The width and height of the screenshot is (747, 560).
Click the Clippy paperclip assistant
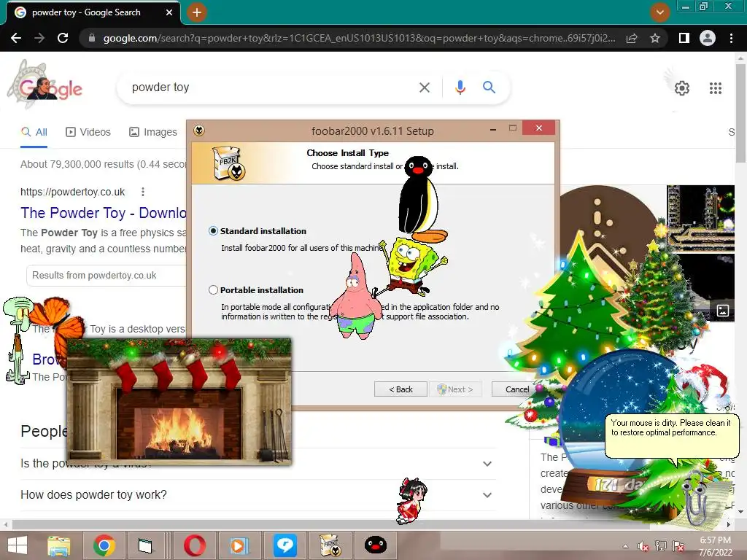[x=694, y=497]
